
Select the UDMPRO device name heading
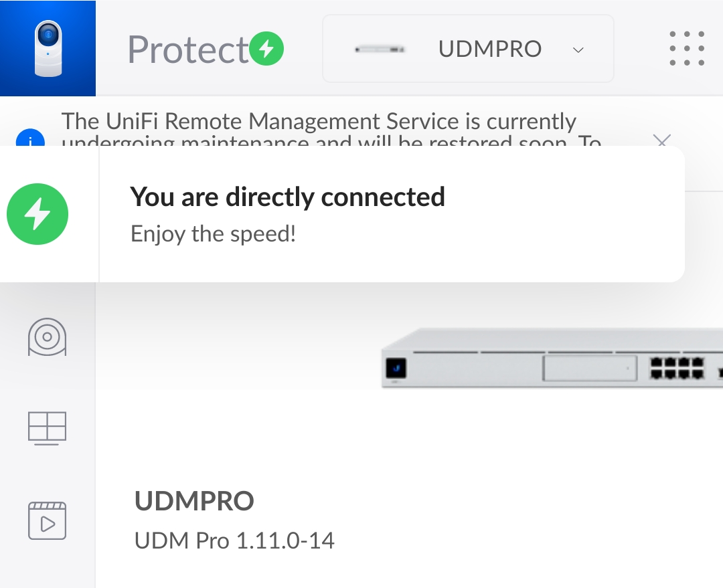[194, 501]
